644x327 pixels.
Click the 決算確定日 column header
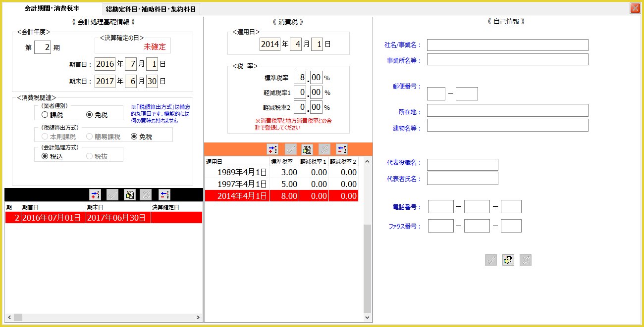coord(176,207)
